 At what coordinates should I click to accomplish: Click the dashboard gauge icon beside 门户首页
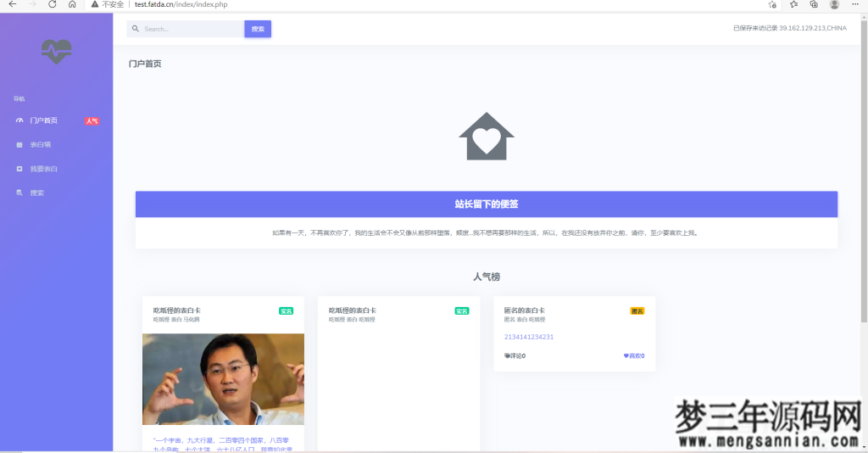[x=19, y=120]
